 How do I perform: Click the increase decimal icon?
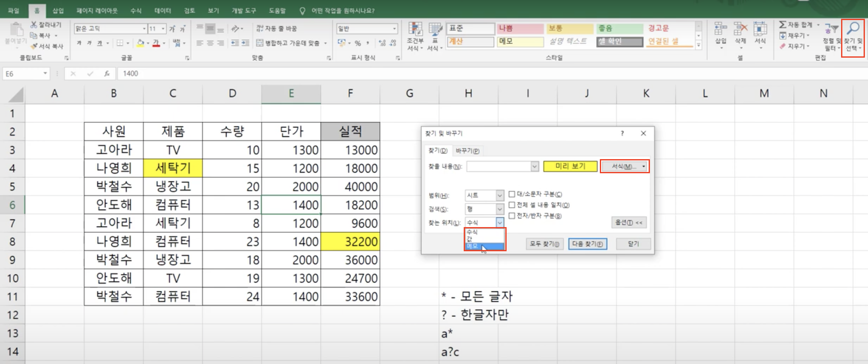382,43
